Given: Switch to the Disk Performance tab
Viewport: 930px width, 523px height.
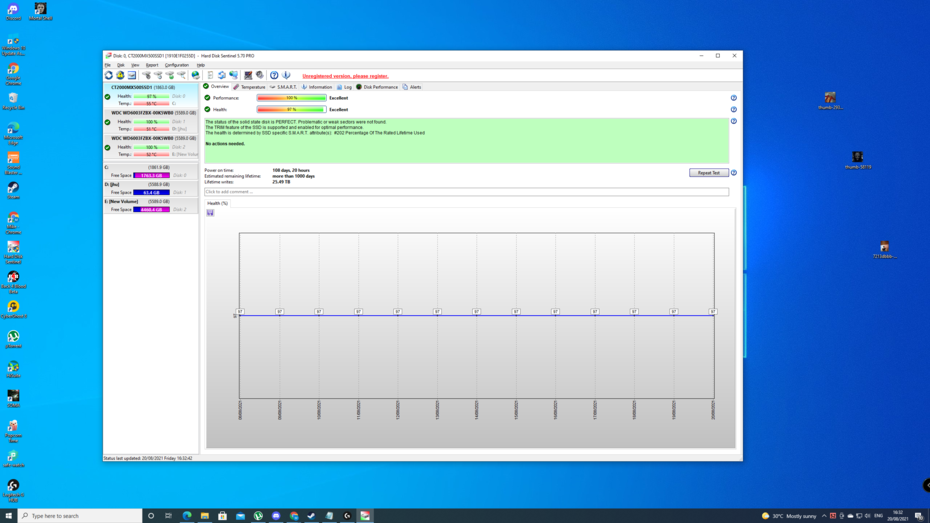Looking at the screenshot, I should (x=377, y=87).
